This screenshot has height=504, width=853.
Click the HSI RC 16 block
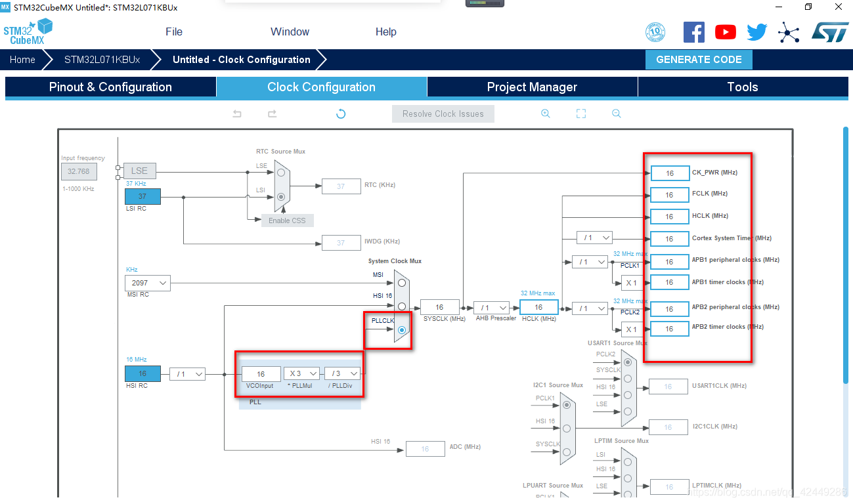tap(142, 374)
